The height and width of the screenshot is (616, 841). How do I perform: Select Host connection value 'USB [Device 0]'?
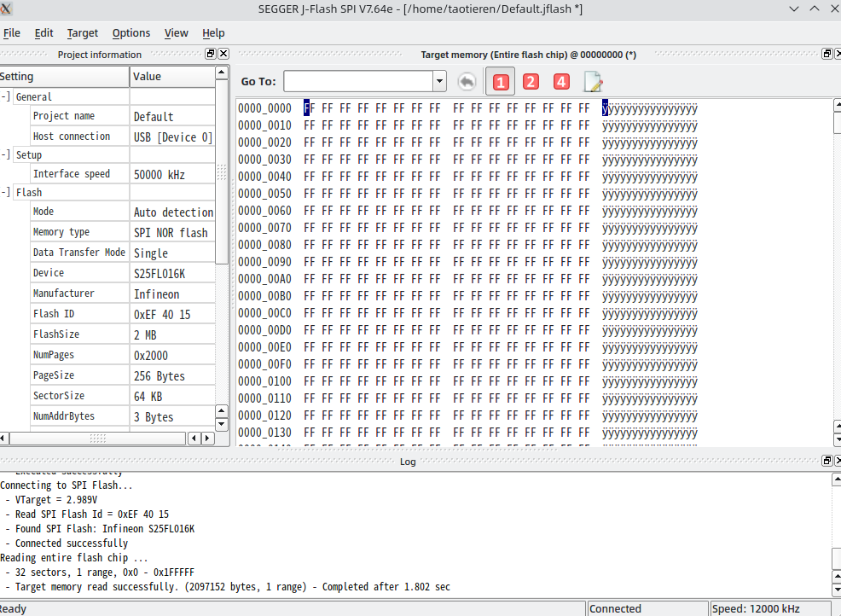172,137
